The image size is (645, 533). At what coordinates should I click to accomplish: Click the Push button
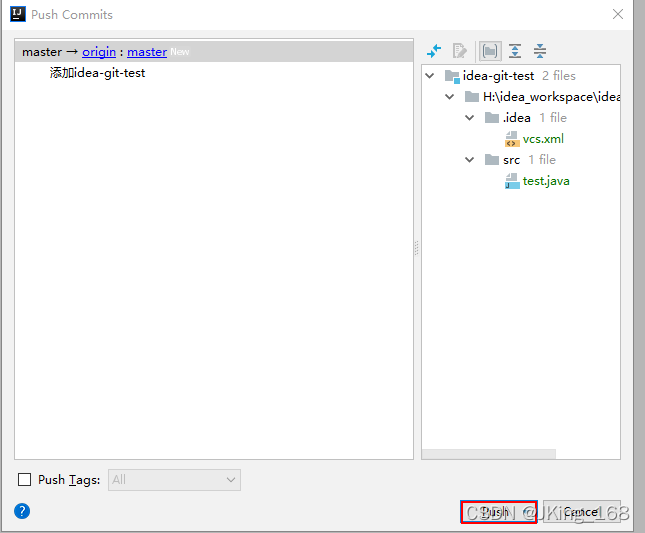499,512
